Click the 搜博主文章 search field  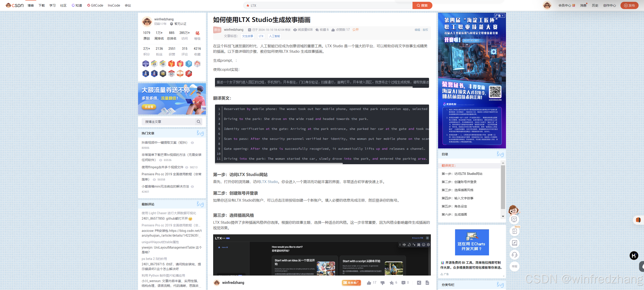coord(168,122)
